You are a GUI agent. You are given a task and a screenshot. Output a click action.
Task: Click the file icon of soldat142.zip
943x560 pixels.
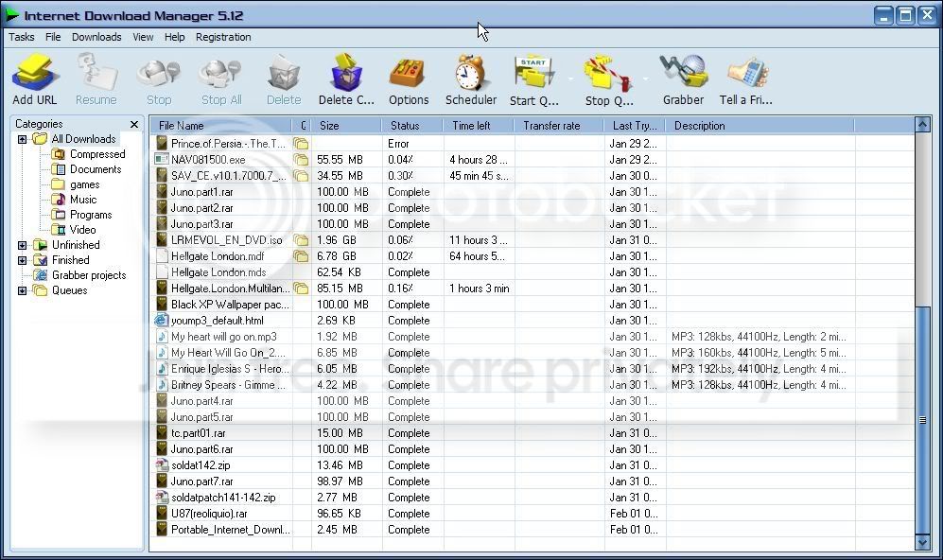162,465
